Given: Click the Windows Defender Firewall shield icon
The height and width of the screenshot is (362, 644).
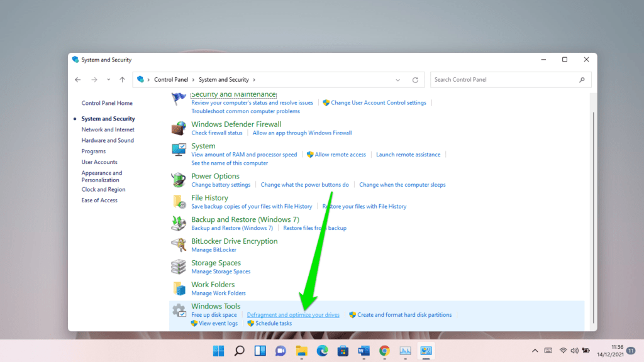Looking at the screenshot, I should click(x=178, y=128).
